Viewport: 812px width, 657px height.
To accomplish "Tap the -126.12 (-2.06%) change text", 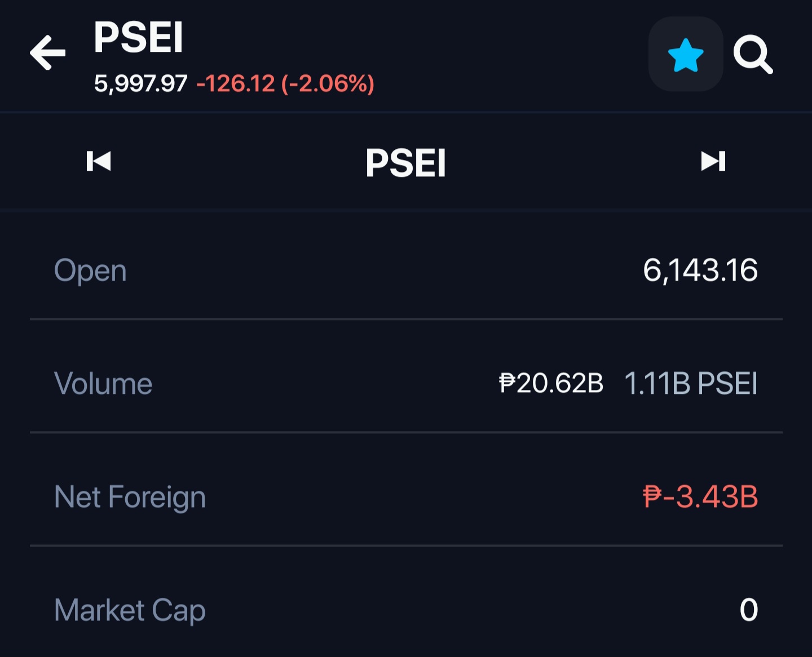I will 285,83.
